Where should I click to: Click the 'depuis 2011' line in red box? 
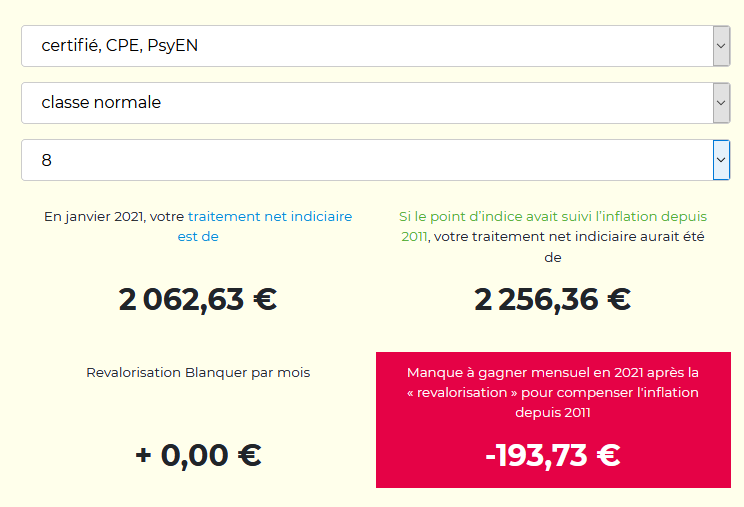[x=553, y=412]
